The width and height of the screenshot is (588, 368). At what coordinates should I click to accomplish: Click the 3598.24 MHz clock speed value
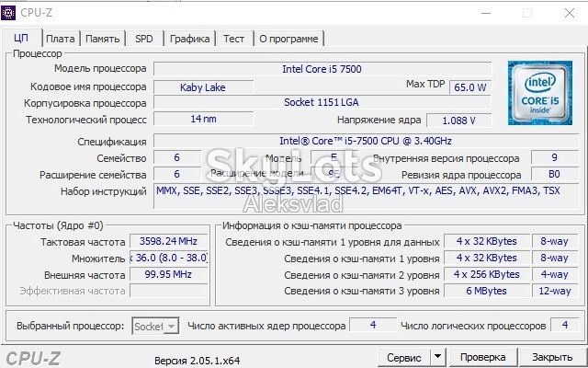(168, 241)
